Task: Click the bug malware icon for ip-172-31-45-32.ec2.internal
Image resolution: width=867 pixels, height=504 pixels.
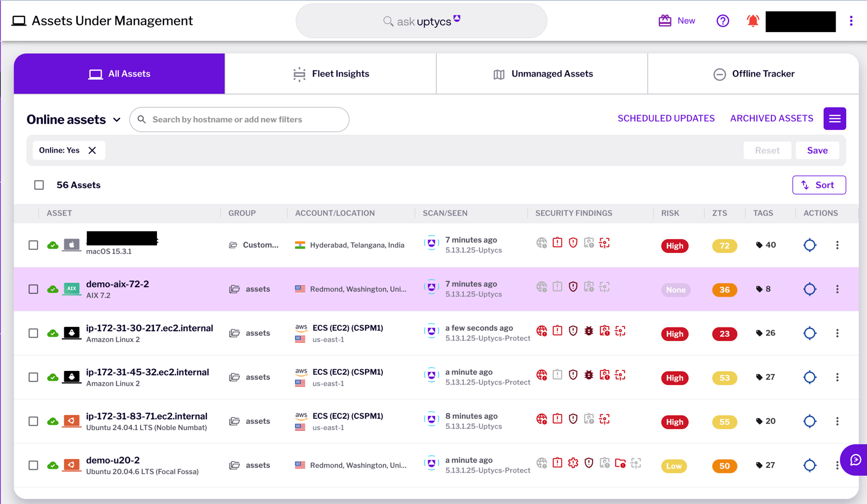Action: click(589, 374)
